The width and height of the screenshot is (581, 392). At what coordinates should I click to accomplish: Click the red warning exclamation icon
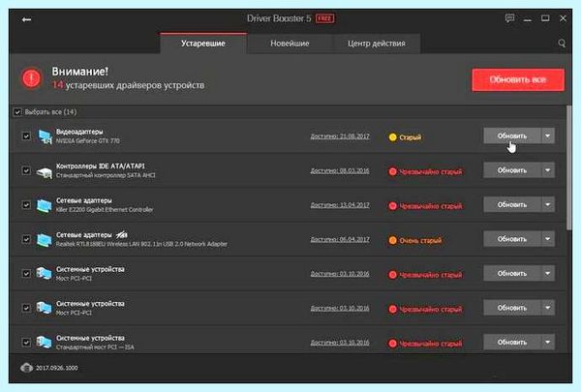pos(32,78)
